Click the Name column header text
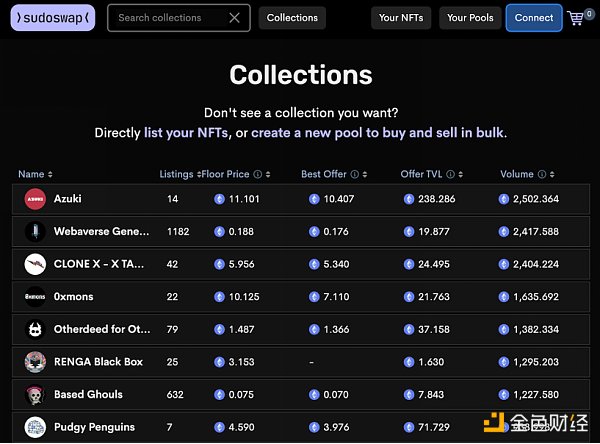Viewport: 600px width, 444px height. pyautogui.click(x=31, y=175)
